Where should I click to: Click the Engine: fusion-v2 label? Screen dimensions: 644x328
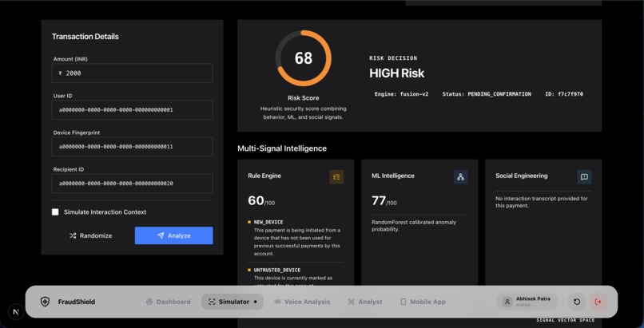tap(401, 94)
